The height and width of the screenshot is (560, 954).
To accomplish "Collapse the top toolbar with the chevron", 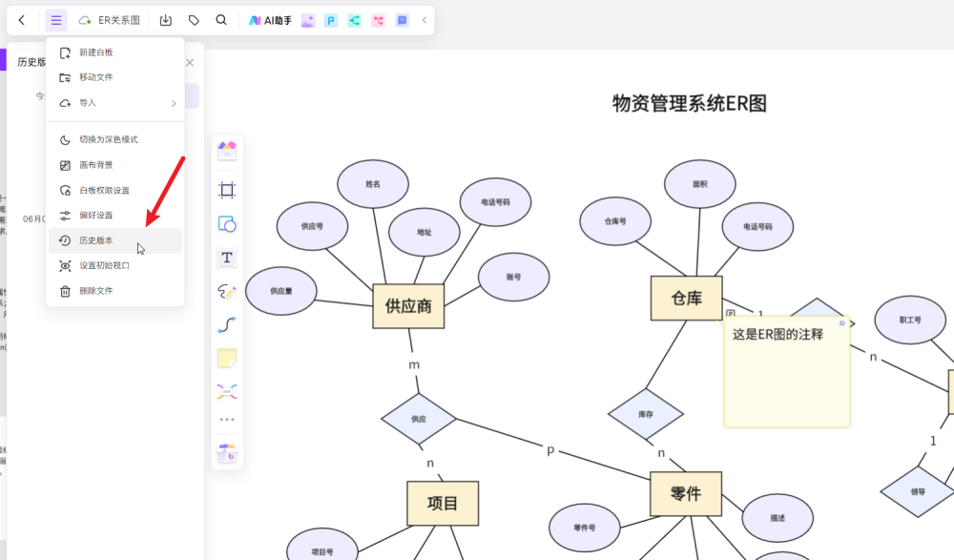I will [x=425, y=20].
